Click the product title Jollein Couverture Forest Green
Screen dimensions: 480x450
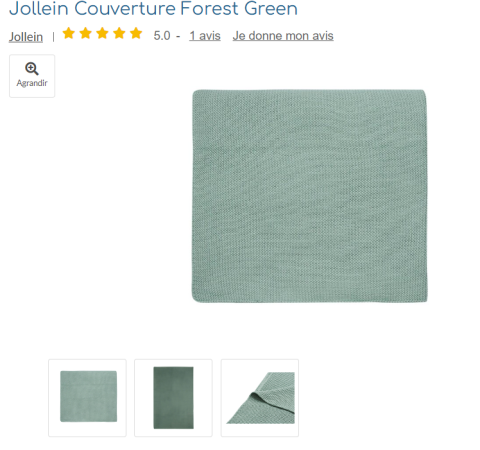tap(153, 8)
